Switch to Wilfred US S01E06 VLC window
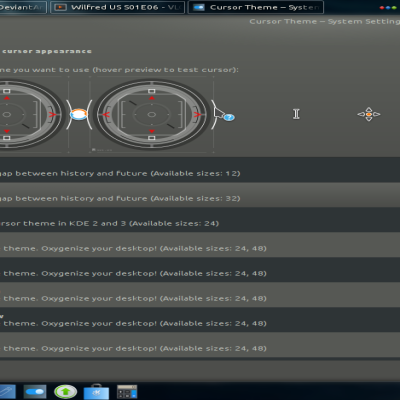This screenshot has width=400, height=400. 117,7
